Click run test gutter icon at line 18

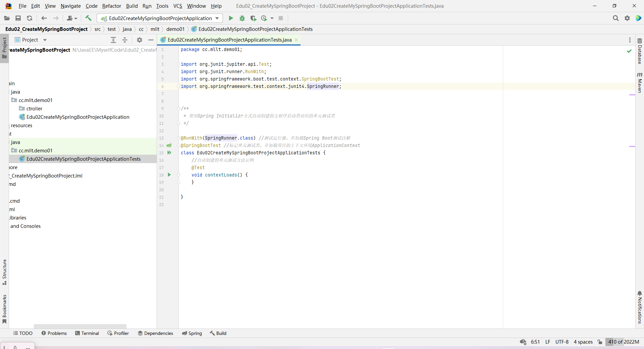click(169, 175)
